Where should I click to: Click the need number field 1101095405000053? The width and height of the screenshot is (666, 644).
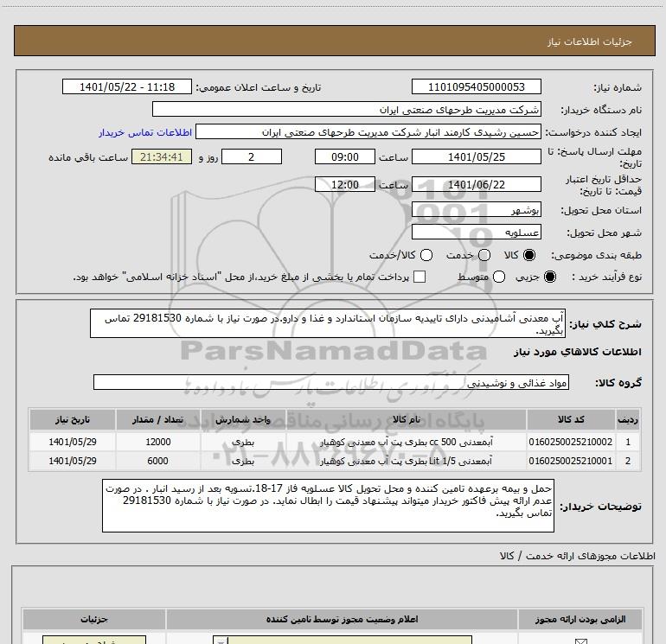click(476, 86)
